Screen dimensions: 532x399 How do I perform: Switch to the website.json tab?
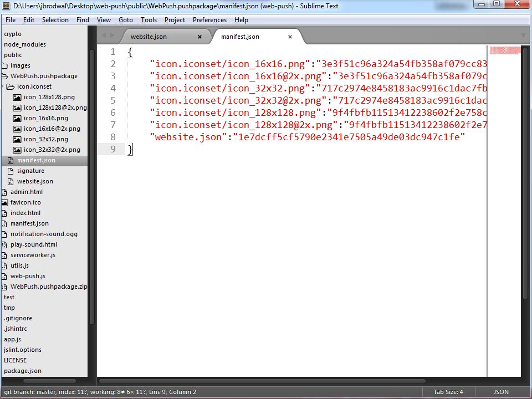(149, 37)
